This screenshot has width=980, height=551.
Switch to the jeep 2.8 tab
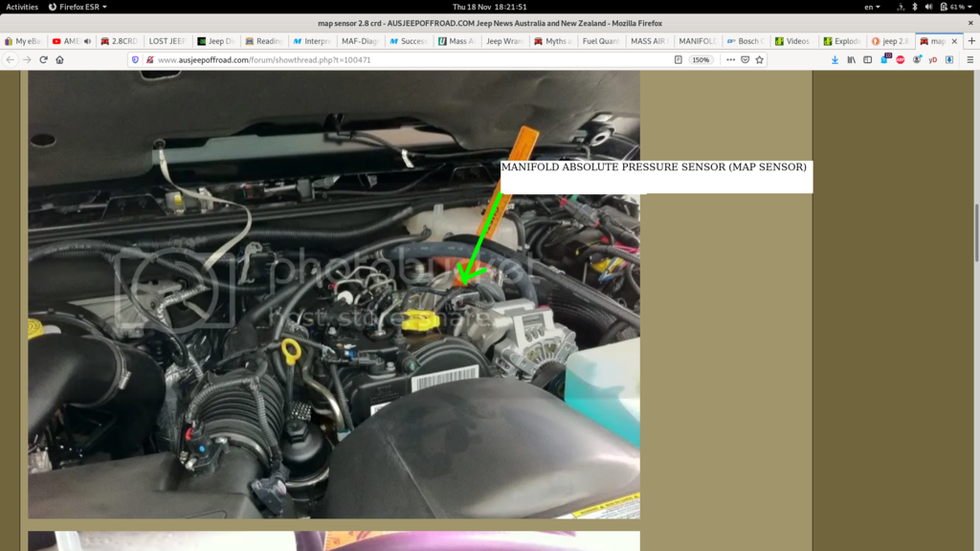890,41
